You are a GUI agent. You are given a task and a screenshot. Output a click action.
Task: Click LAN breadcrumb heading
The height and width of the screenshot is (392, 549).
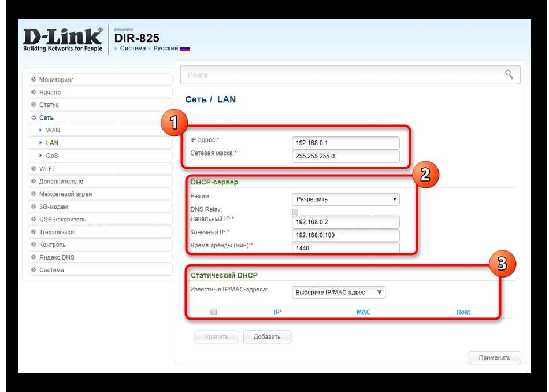227,99
